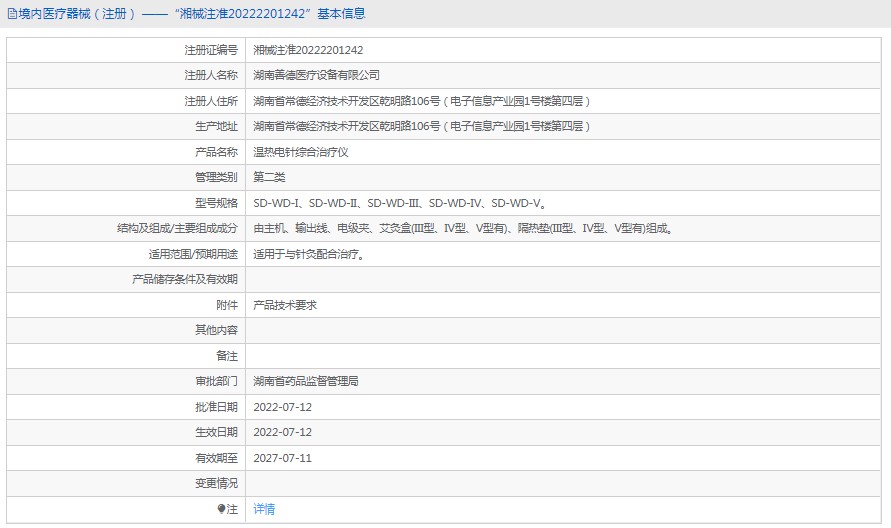Viewport: 891px width, 528px height.
Task: Select registrant name 湖南善德医疗设备有限公司
Action: pos(317,75)
